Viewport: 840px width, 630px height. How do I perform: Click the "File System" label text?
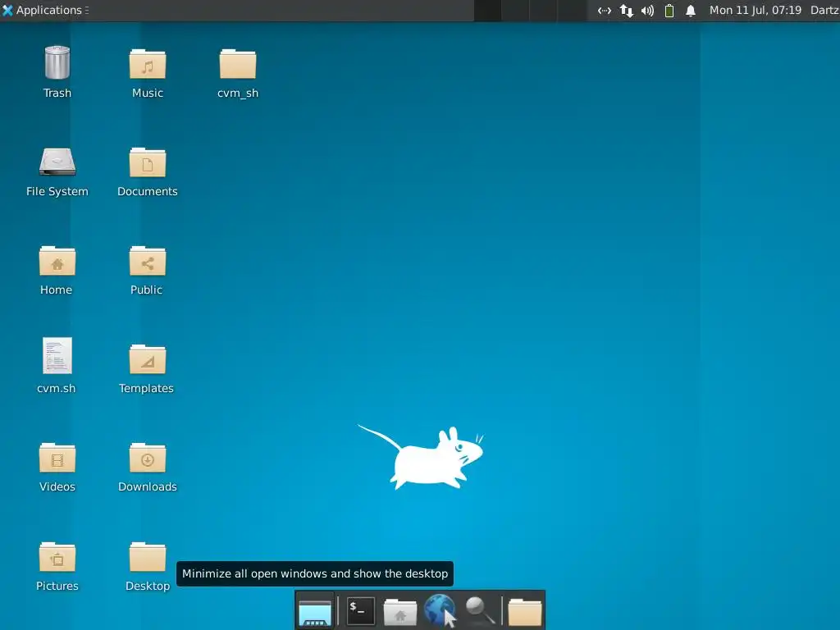(57, 191)
